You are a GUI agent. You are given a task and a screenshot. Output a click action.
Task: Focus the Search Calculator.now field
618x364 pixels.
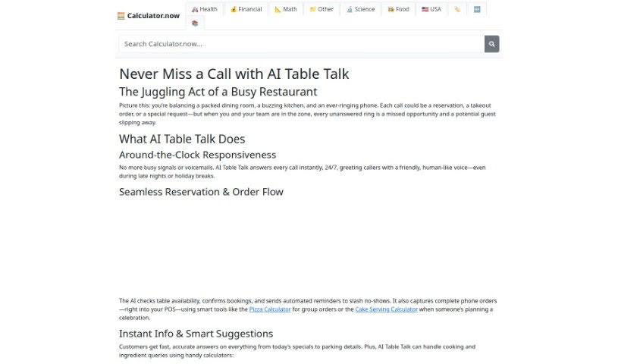tap(302, 44)
